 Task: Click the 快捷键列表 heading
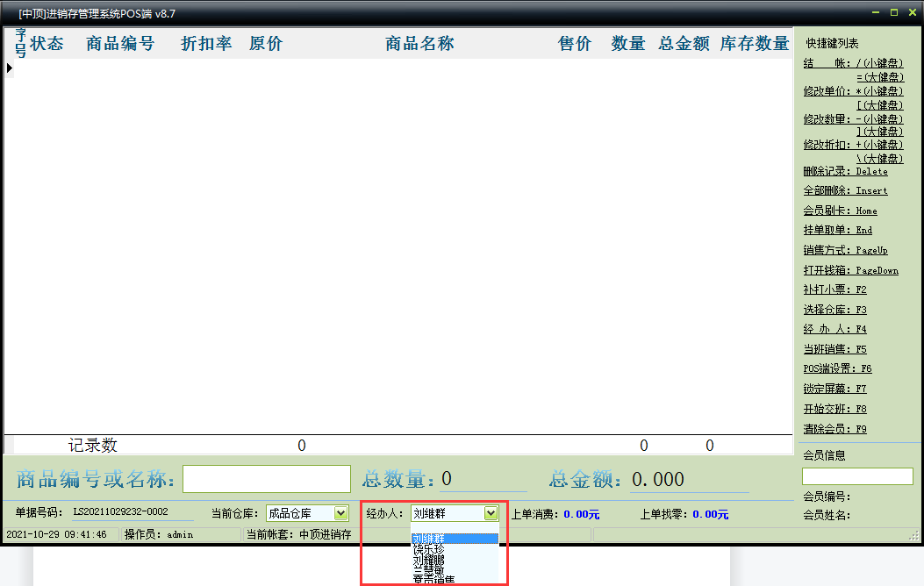point(833,43)
